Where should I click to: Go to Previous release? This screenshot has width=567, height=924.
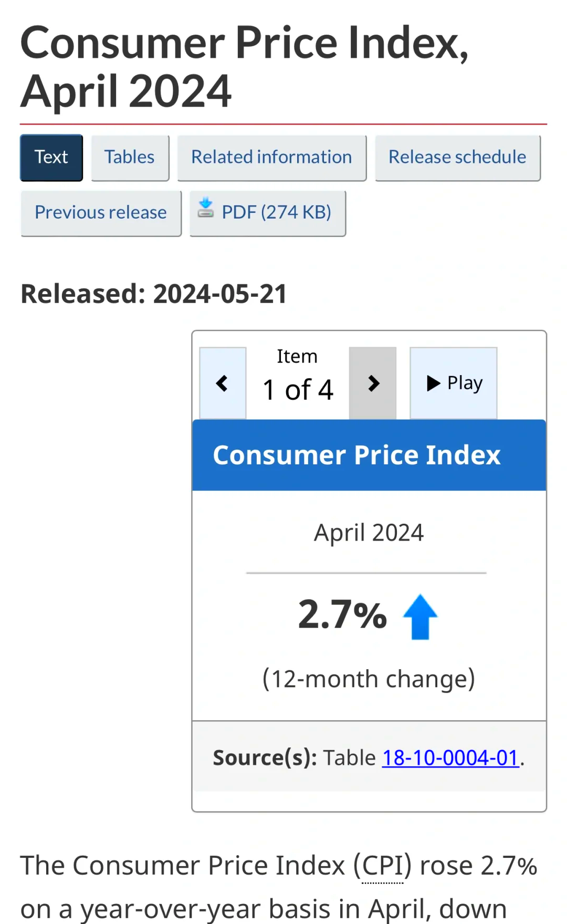click(101, 213)
